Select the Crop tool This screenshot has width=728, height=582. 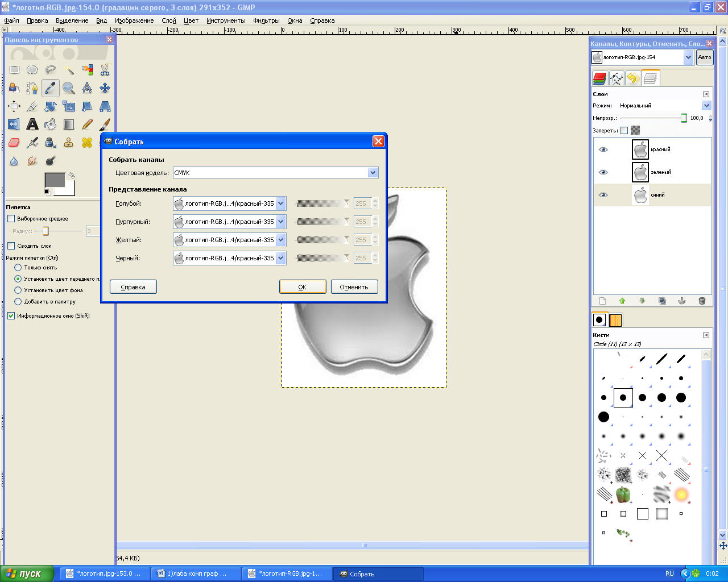tap(32, 106)
